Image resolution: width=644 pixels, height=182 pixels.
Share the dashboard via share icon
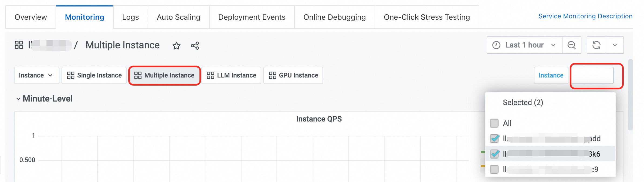tap(195, 46)
